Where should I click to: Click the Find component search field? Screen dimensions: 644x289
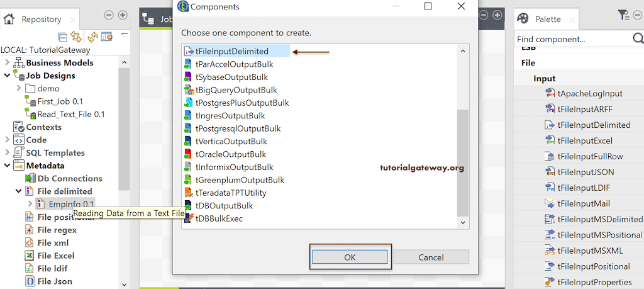(573, 40)
